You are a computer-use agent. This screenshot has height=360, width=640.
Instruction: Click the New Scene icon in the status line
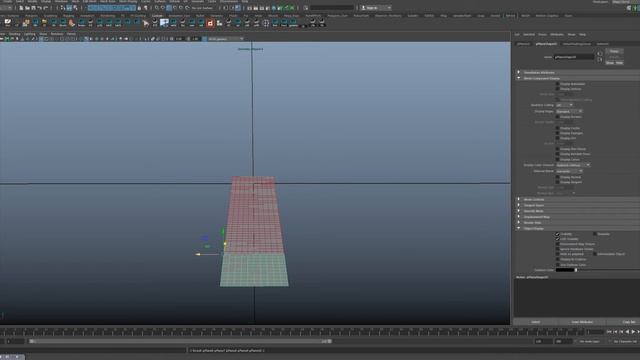coord(21,8)
